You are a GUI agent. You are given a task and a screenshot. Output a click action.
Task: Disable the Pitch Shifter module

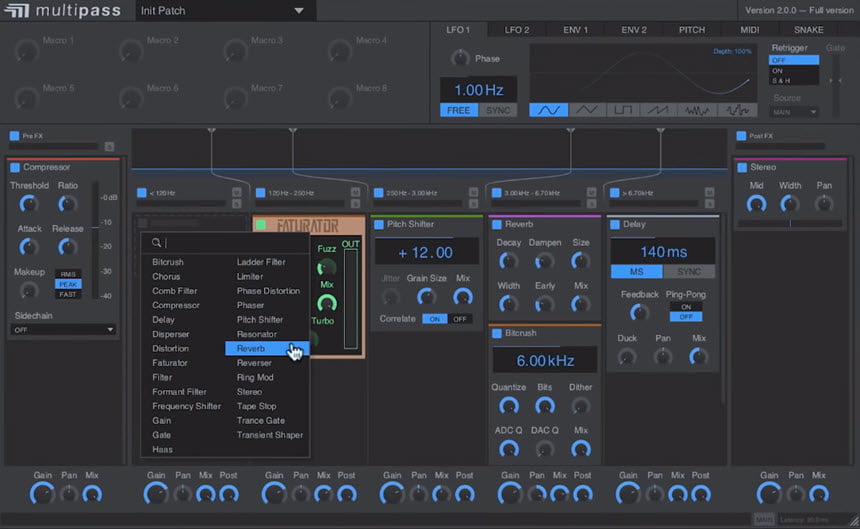[378, 224]
